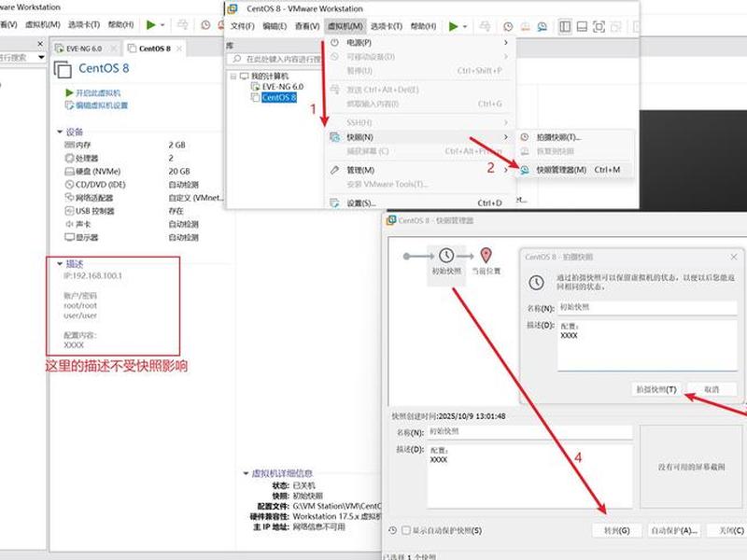
Task: Click the 自动保护(A)... button
Action: click(x=674, y=530)
